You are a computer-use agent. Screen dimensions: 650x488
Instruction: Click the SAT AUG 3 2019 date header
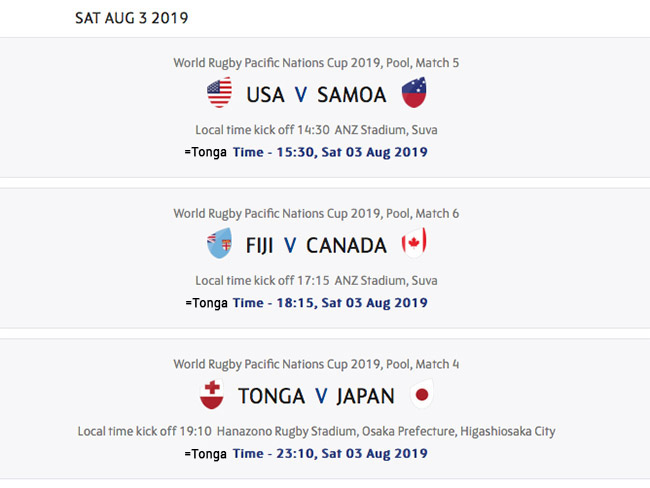[x=131, y=18]
